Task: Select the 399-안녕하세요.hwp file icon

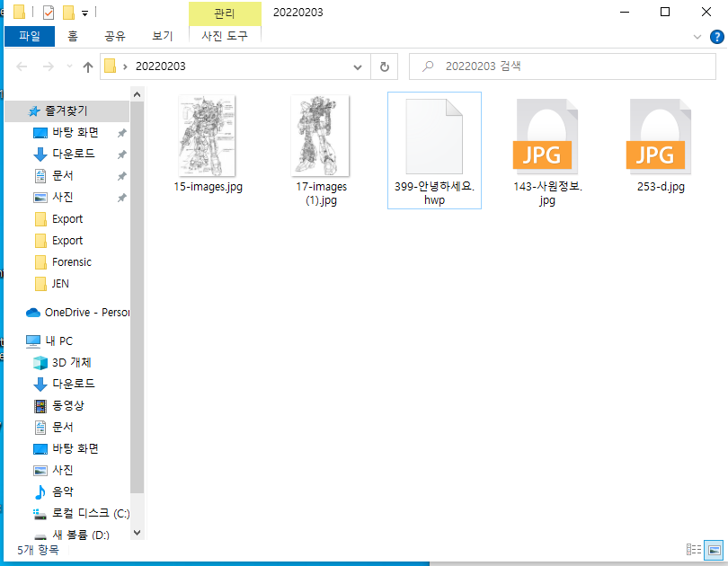Action: 434,137
